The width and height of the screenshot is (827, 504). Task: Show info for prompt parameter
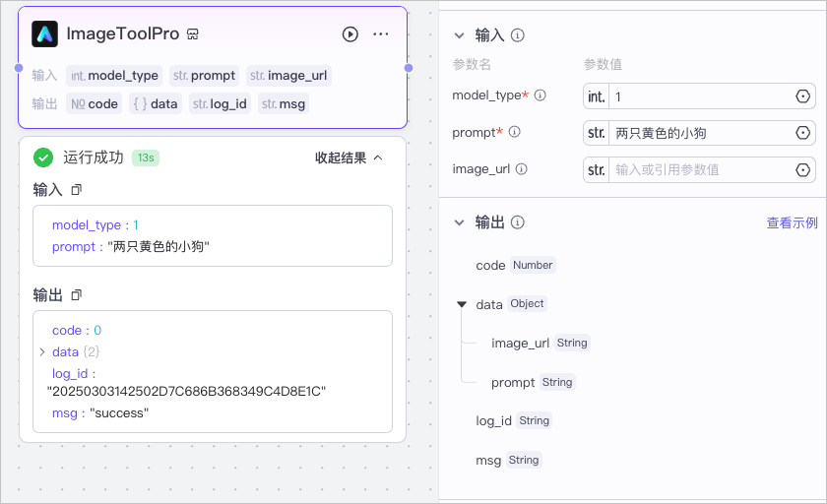tap(514, 132)
